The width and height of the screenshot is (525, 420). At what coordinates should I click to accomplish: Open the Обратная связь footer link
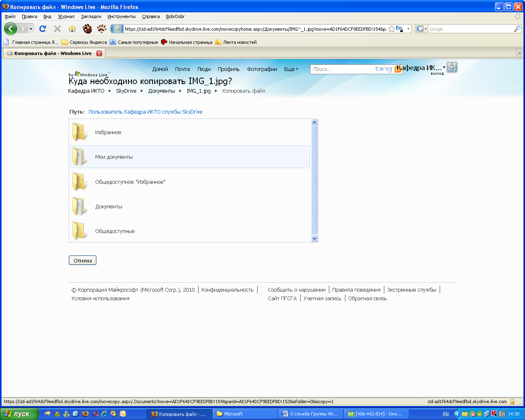pyautogui.click(x=367, y=299)
